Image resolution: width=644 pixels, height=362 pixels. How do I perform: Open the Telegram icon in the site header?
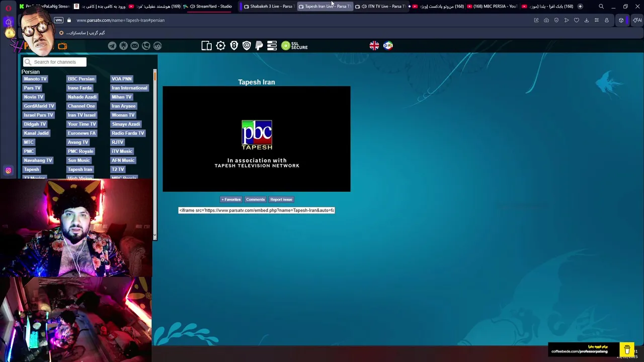[112, 46]
